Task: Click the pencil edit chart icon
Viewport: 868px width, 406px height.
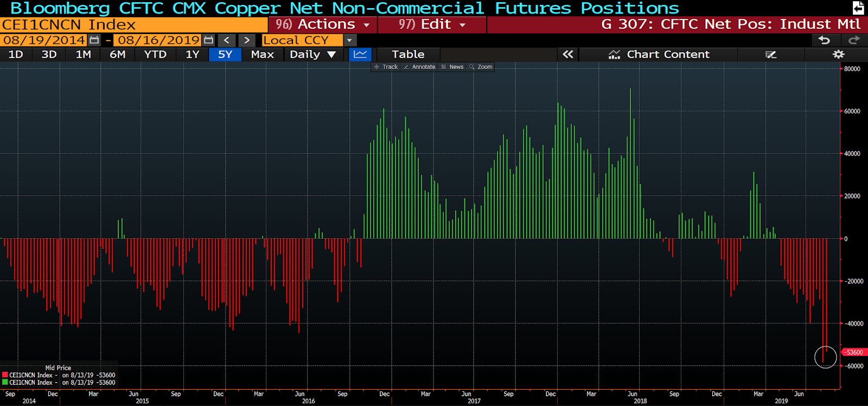Action: [x=771, y=54]
